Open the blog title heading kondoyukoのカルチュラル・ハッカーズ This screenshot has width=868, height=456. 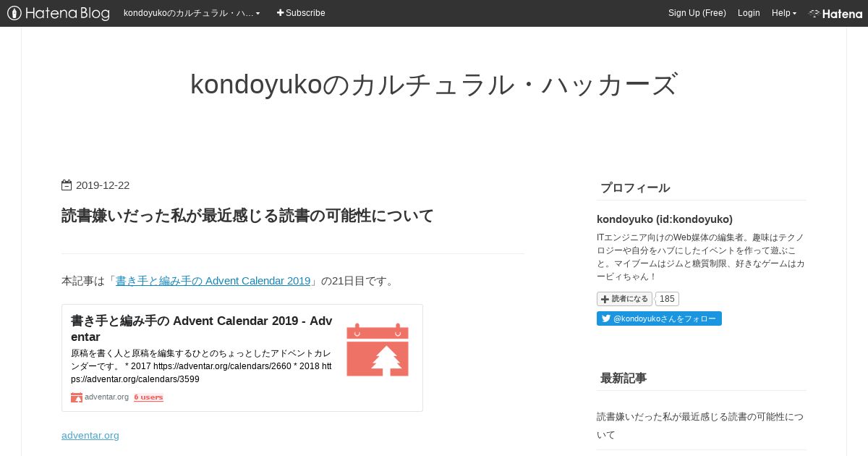434,84
